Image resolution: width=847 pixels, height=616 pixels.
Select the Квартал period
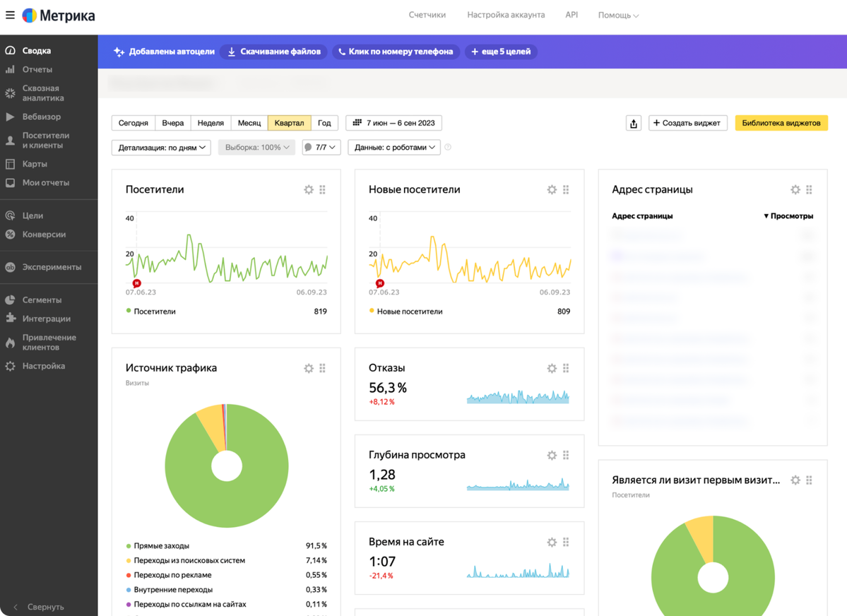pos(289,123)
